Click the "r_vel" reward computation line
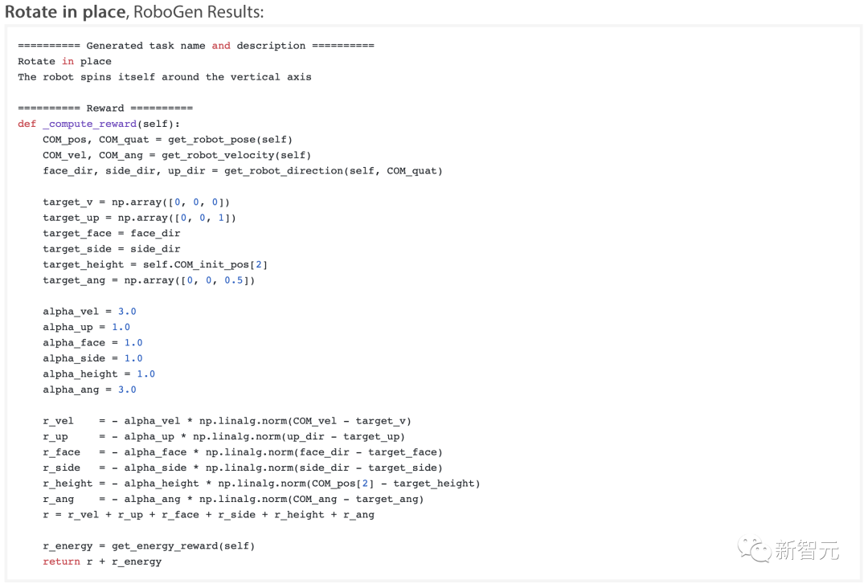The image size is (868, 588). [x=227, y=421]
